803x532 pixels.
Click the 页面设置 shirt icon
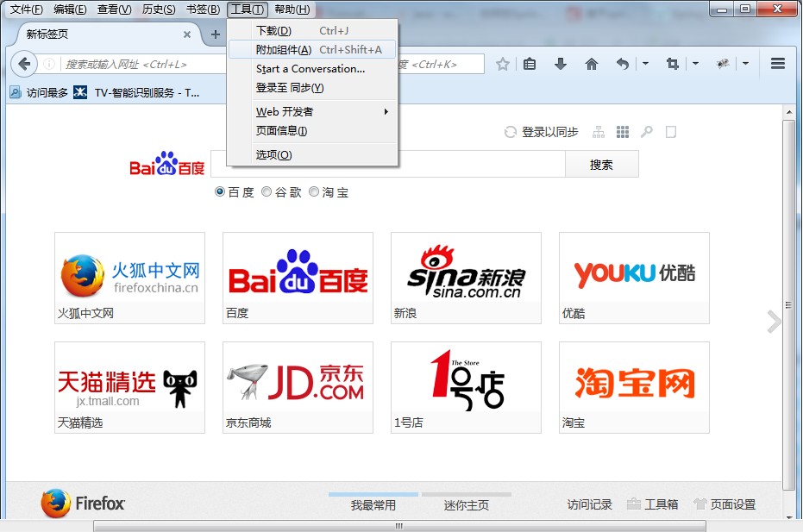click(x=699, y=504)
